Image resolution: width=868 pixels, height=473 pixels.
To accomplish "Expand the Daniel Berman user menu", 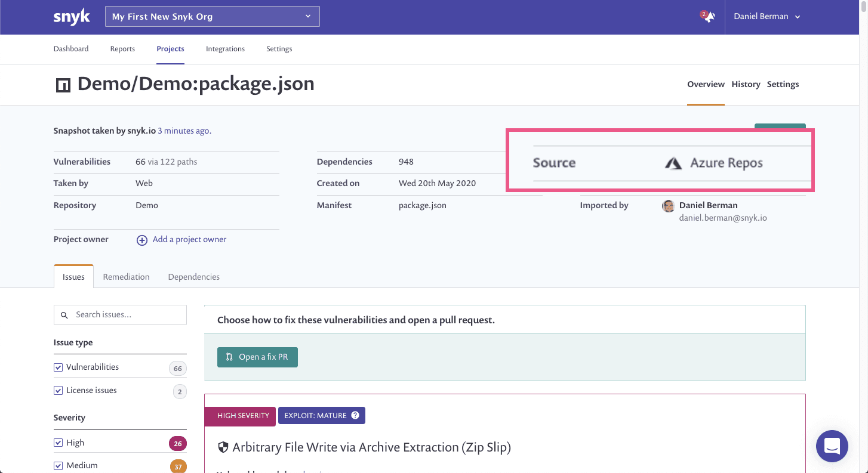I will point(767,17).
